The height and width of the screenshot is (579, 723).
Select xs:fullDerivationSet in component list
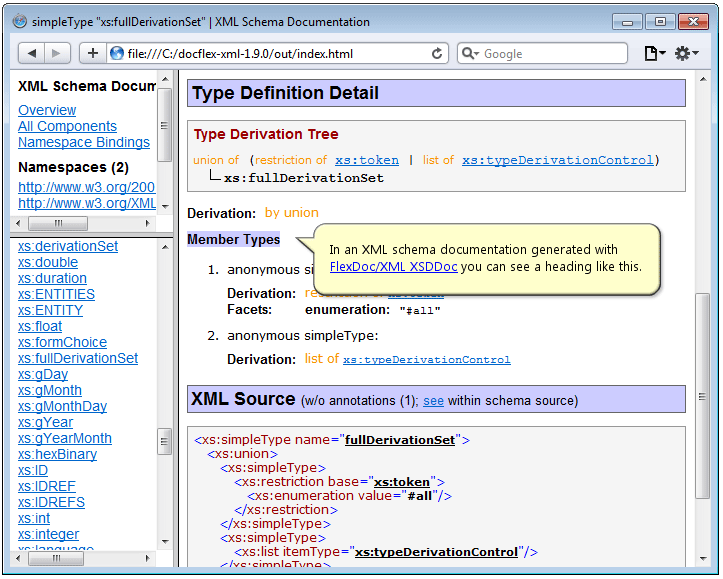(x=78, y=358)
